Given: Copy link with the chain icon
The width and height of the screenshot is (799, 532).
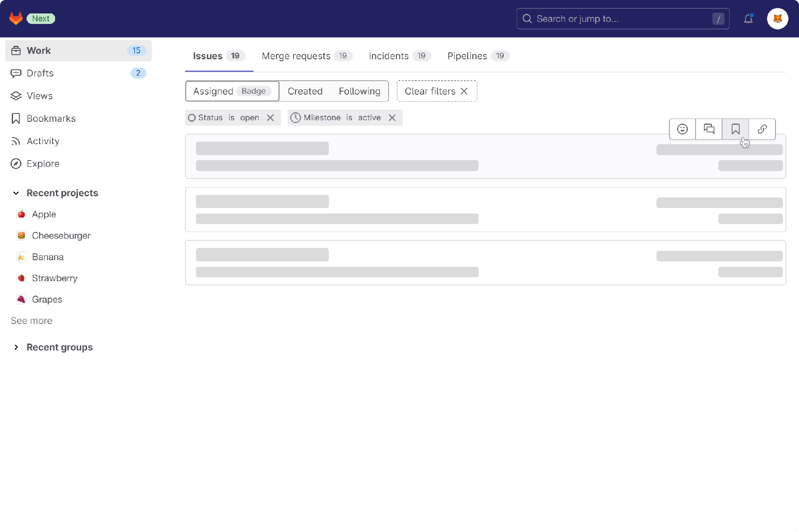Looking at the screenshot, I should click(x=762, y=129).
